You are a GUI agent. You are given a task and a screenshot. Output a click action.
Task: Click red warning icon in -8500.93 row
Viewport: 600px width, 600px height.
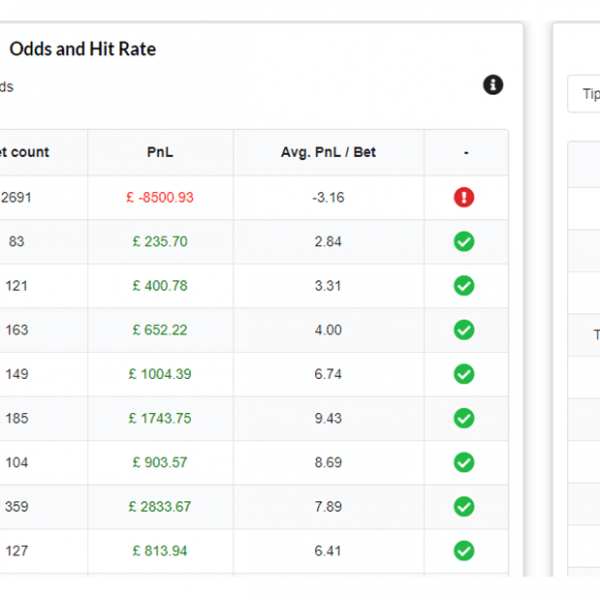point(464,197)
